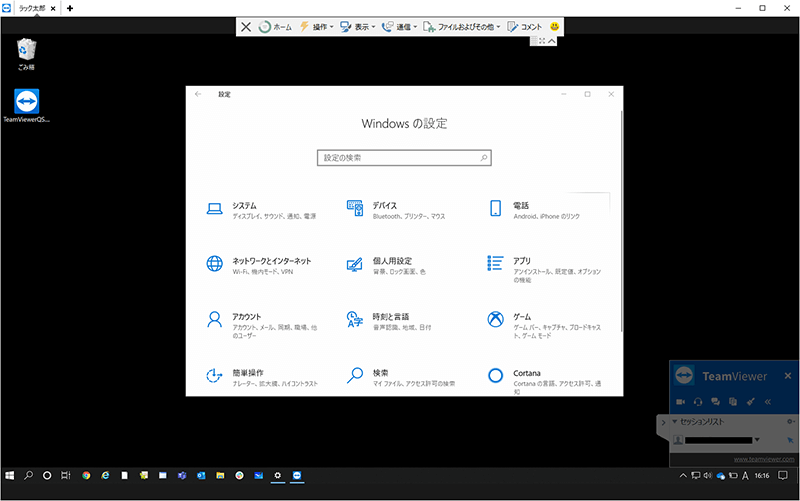
Task: Click the ごみ箱 recycle bin desktop icon
Action: tap(26, 55)
